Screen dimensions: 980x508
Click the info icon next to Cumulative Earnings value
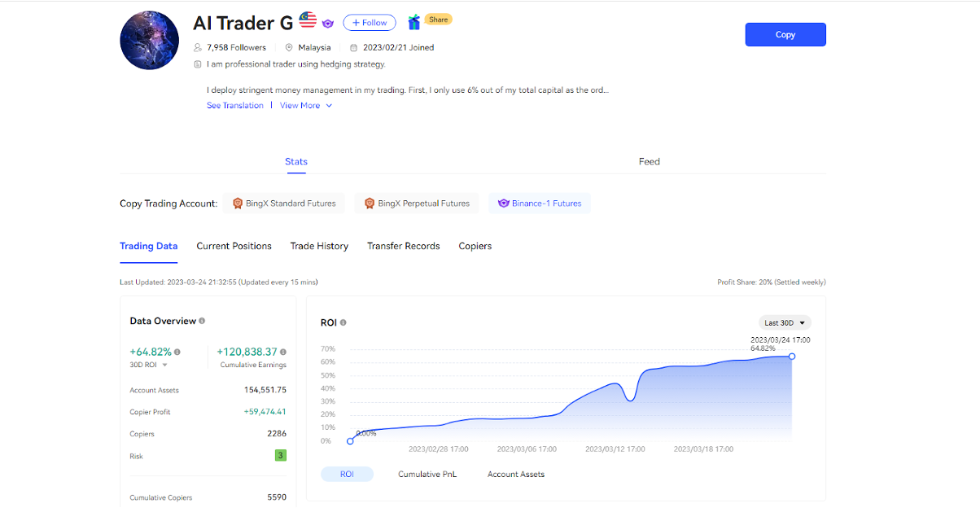pos(282,353)
